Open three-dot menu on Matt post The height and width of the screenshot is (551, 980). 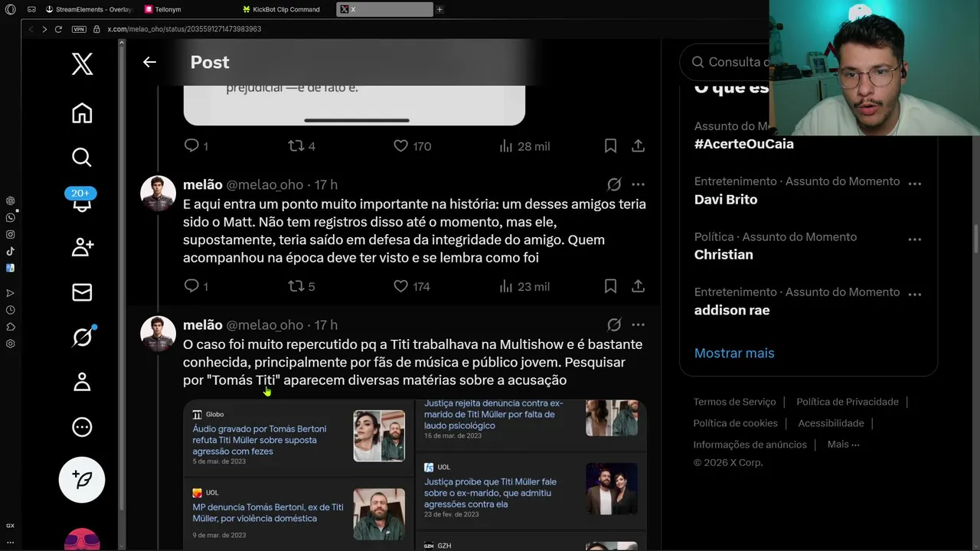(x=638, y=184)
